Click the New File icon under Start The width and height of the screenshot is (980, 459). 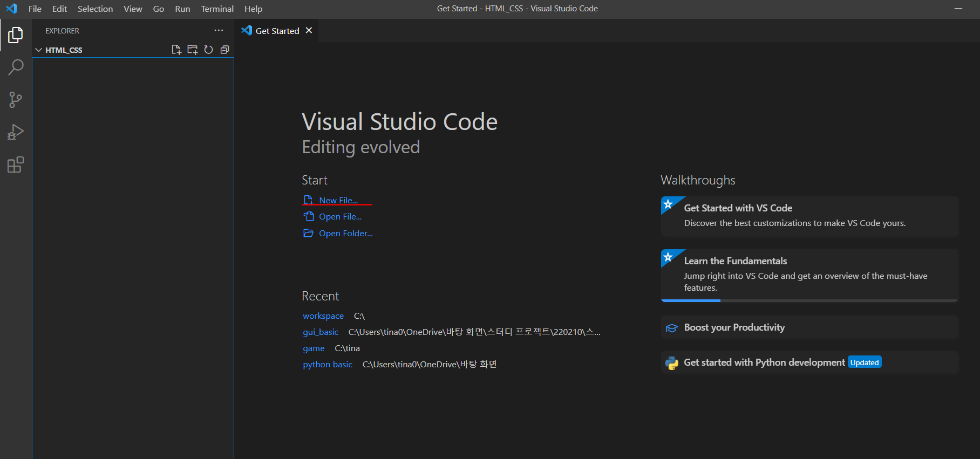point(308,200)
